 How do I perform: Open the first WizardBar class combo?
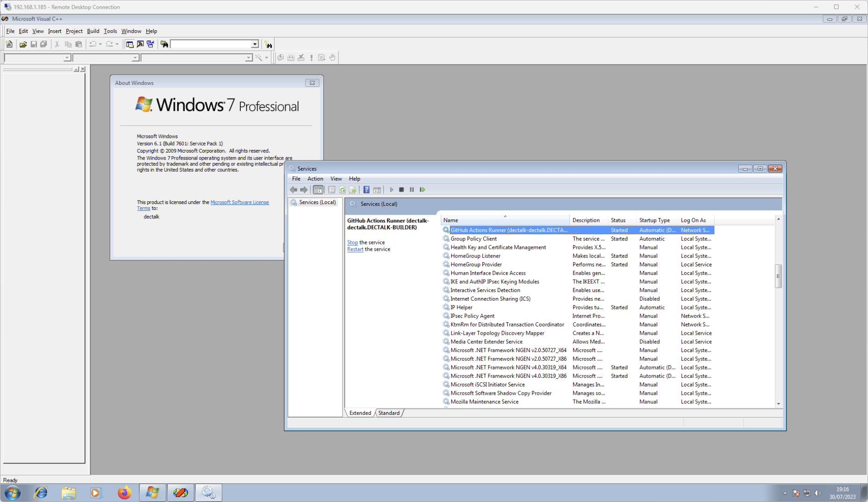(67, 58)
